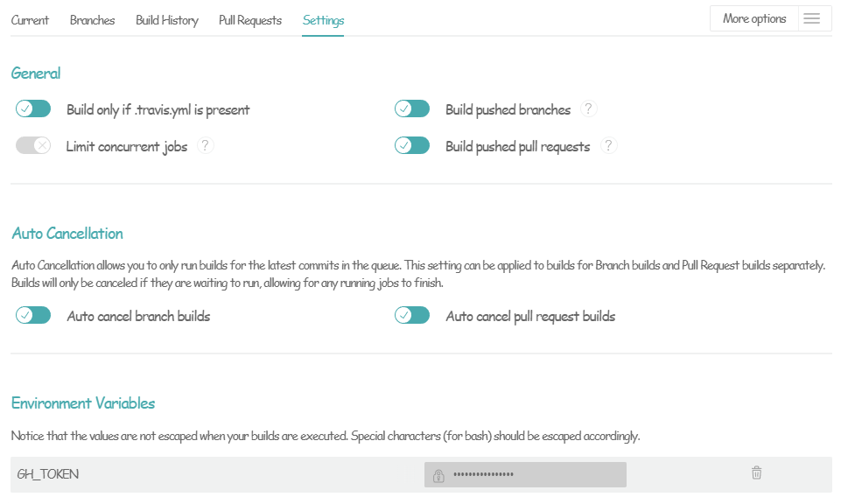
Task: Turn off Build pushed pull requests
Action: (412, 146)
